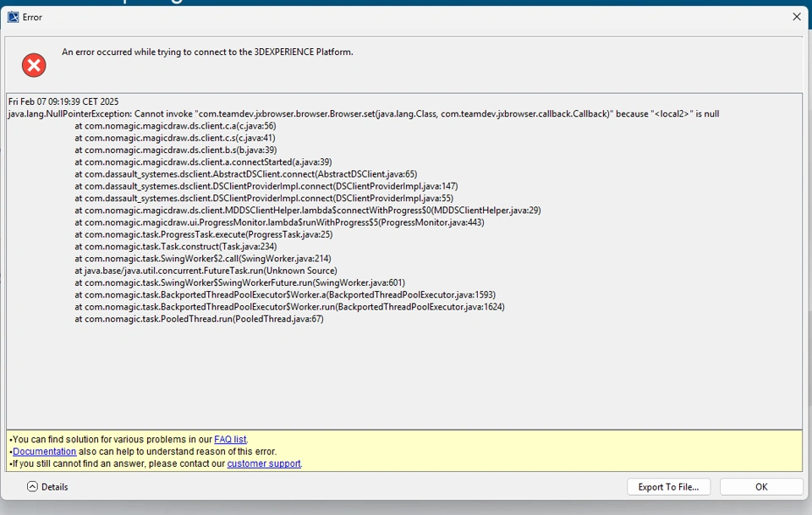812x515 pixels.
Task: Click the MDDSClientHelper.java:29 stack line
Action: (308, 210)
